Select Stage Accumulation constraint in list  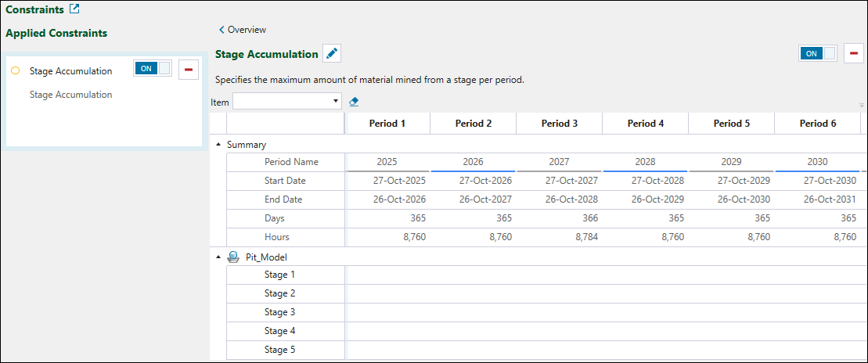pyautogui.click(x=70, y=71)
